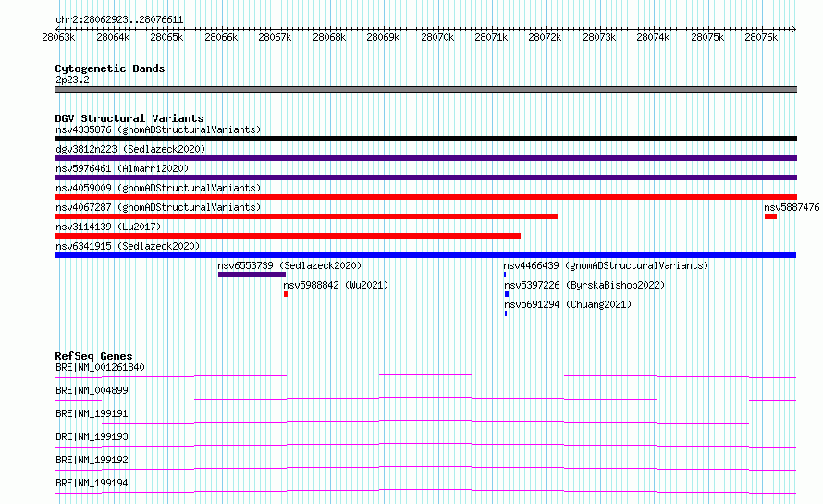823x504 pixels.
Task: Open the BRE|NM_199191 transcript
Action: (x=92, y=413)
